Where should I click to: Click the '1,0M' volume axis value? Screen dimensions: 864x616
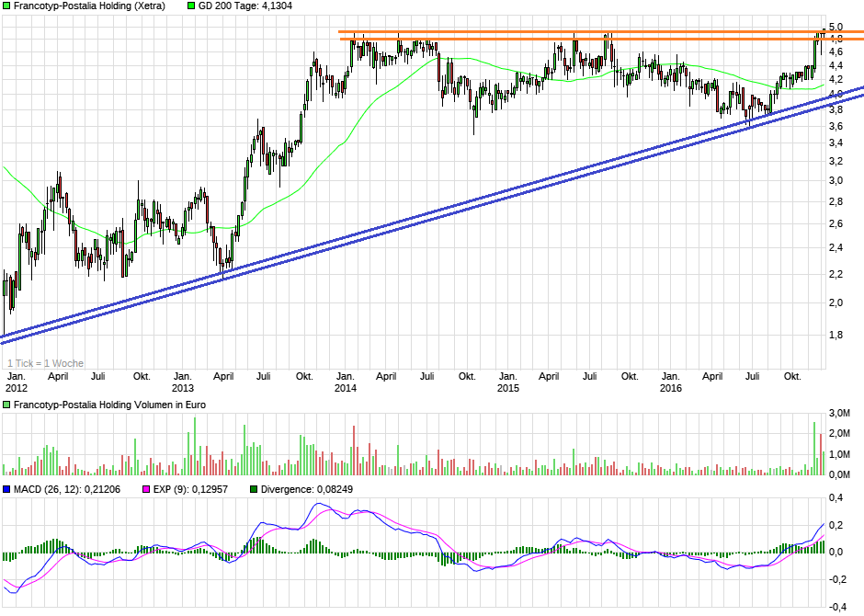pyautogui.click(x=839, y=454)
